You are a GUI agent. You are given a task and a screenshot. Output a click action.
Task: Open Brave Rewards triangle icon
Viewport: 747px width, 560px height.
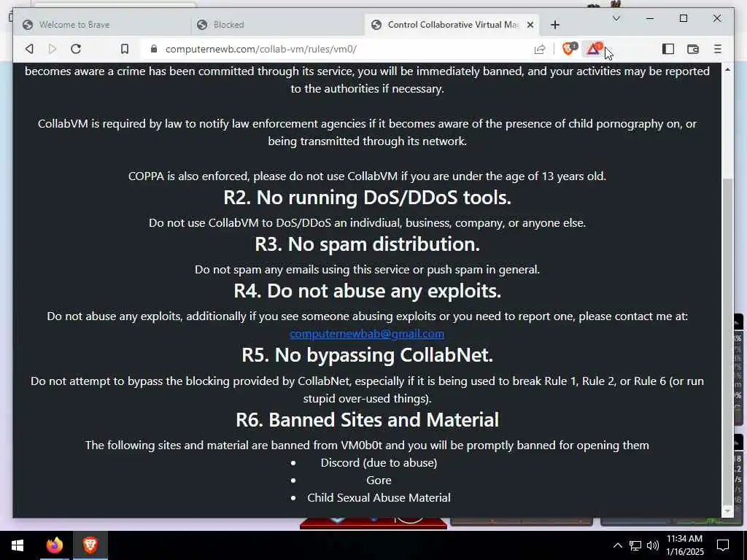click(x=594, y=49)
